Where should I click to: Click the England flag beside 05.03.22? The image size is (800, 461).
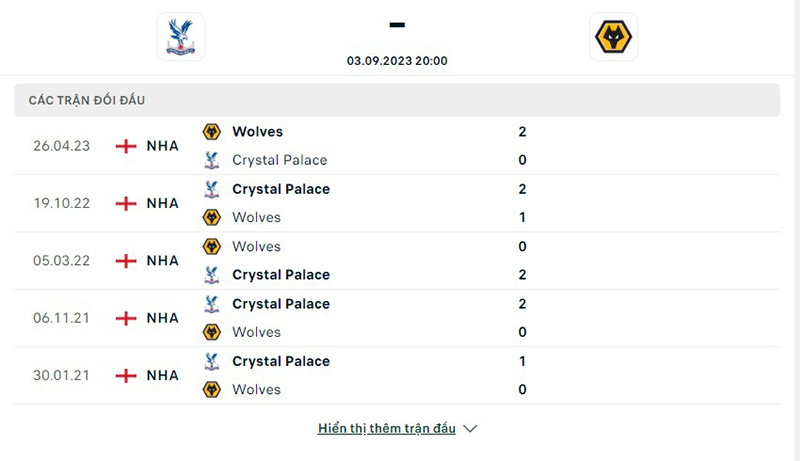(126, 261)
